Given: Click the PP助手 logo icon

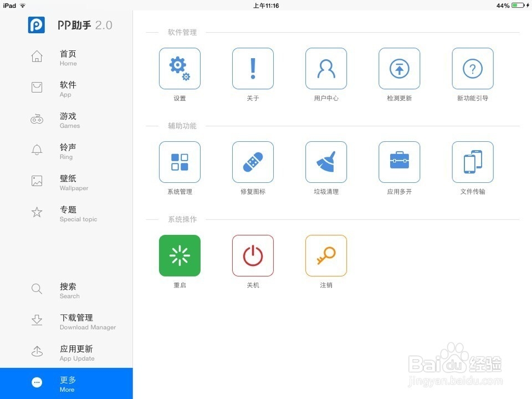Looking at the screenshot, I should [37, 25].
